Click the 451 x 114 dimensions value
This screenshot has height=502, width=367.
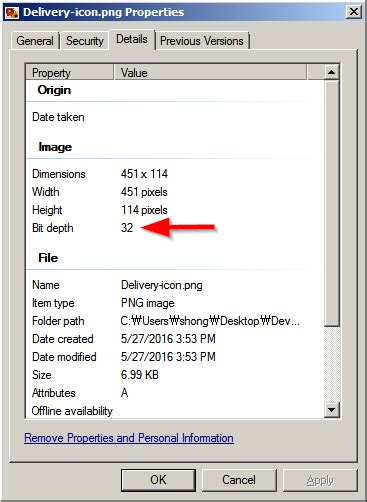pos(144,174)
